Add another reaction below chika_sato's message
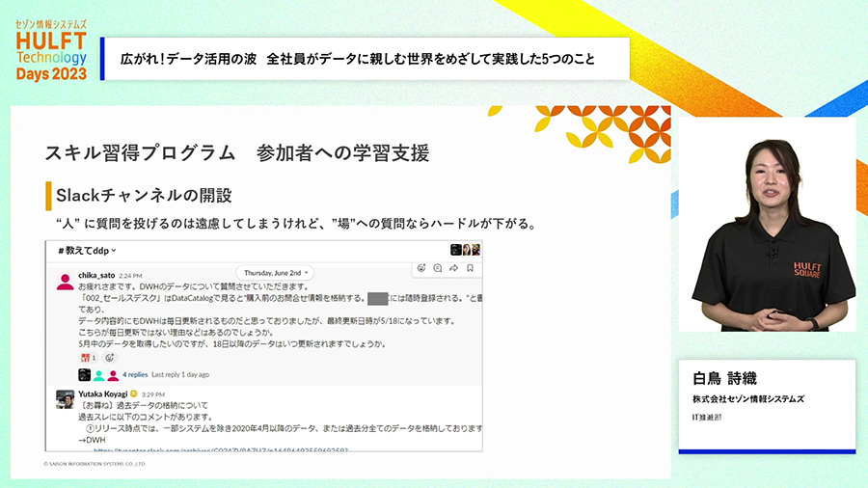868x488 pixels. (x=109, y=358)
